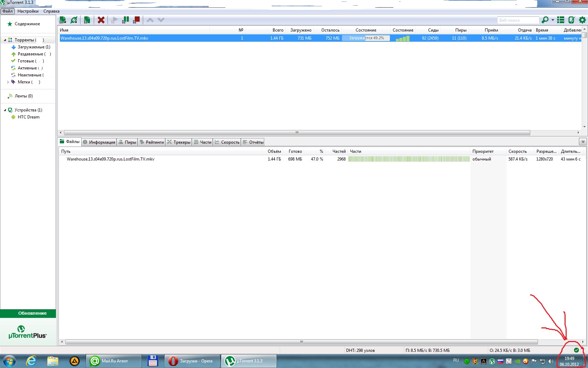Screen dimensions: 588x368
Task: Remove selected torrent with red X icon
Action: [101, 20]
